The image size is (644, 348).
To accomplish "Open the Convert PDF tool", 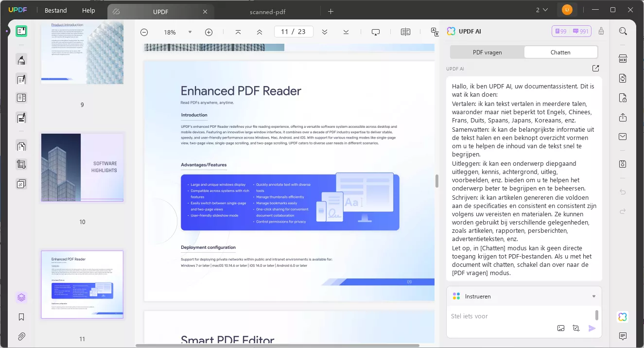I will 623,78.
